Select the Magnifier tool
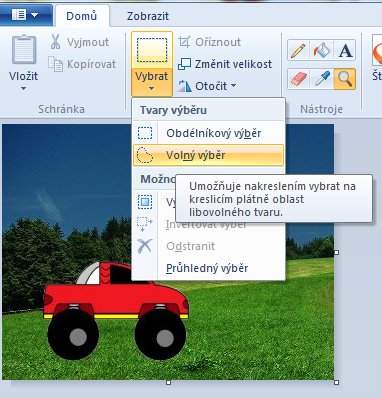The image size is (382, 398). 345,79
